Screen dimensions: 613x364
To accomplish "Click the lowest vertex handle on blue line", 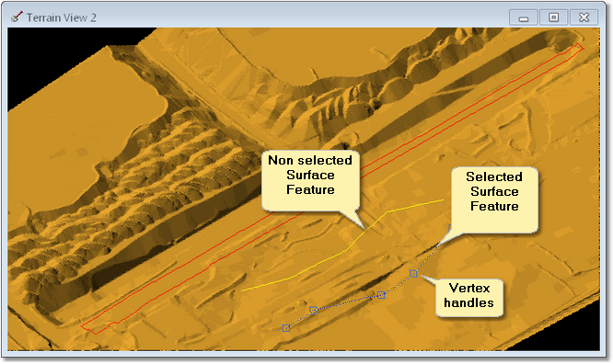I will [286, 327].
